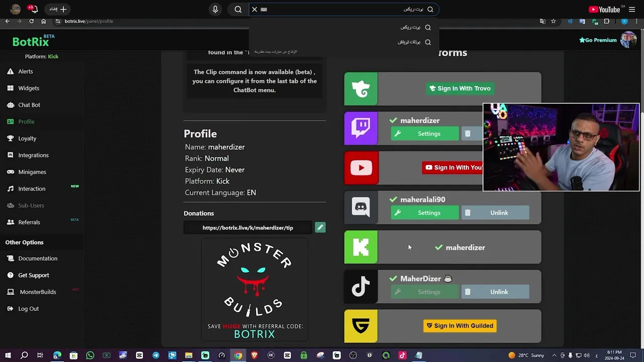Click the Trovo platform logo

pos(361,89)
